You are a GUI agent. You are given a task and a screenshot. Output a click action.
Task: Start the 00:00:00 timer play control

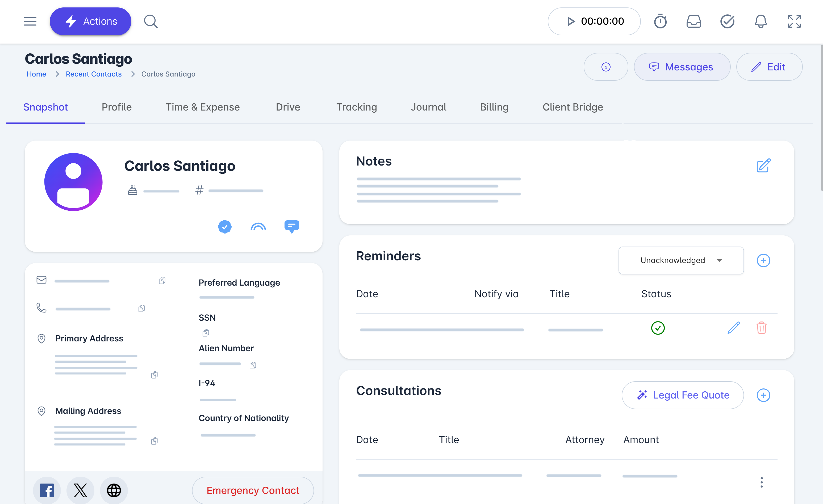[571, 21]
